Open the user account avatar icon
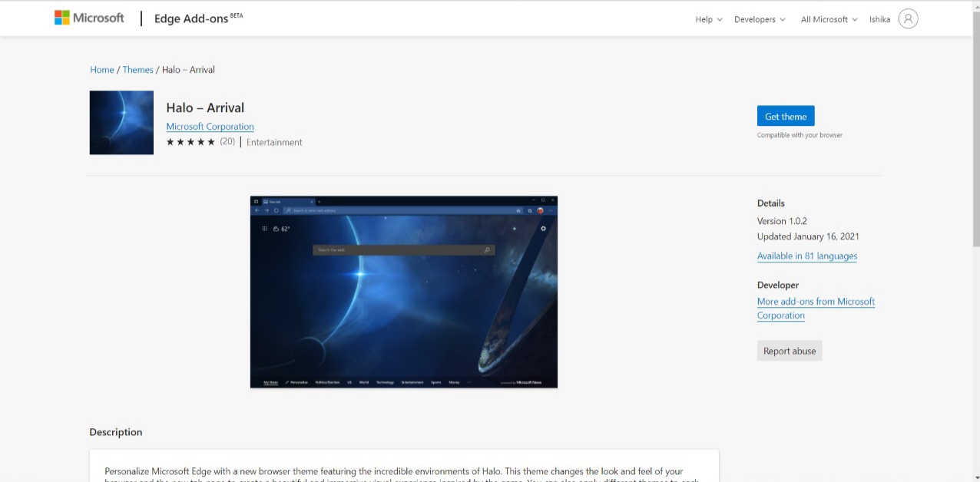 [x=908, y=19]
